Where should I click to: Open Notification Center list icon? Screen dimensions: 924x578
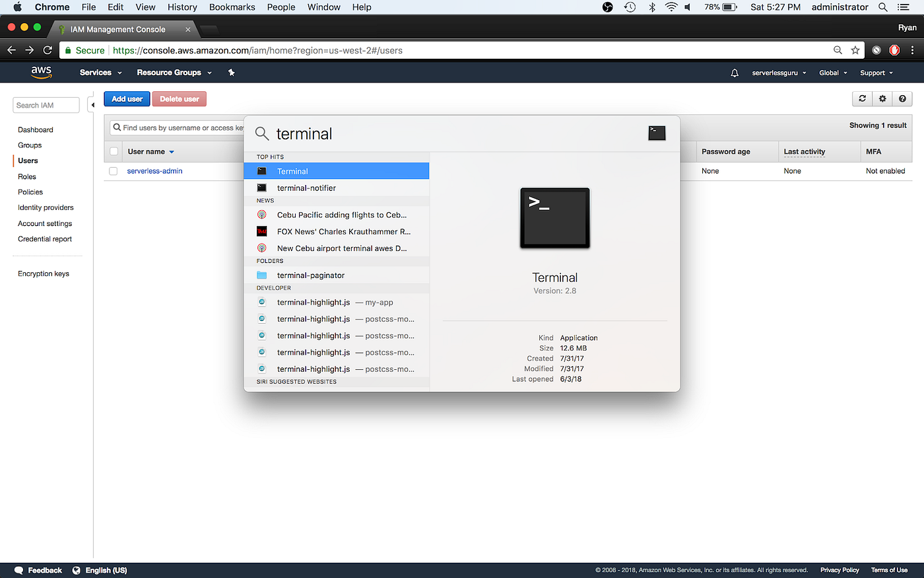(904, 7)
